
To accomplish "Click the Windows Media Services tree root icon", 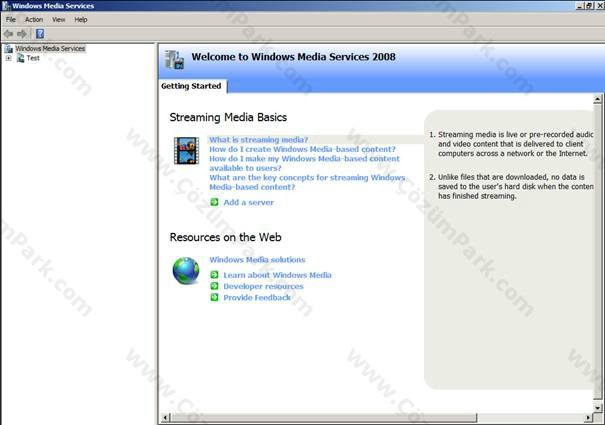I will [x=8, y=49].
